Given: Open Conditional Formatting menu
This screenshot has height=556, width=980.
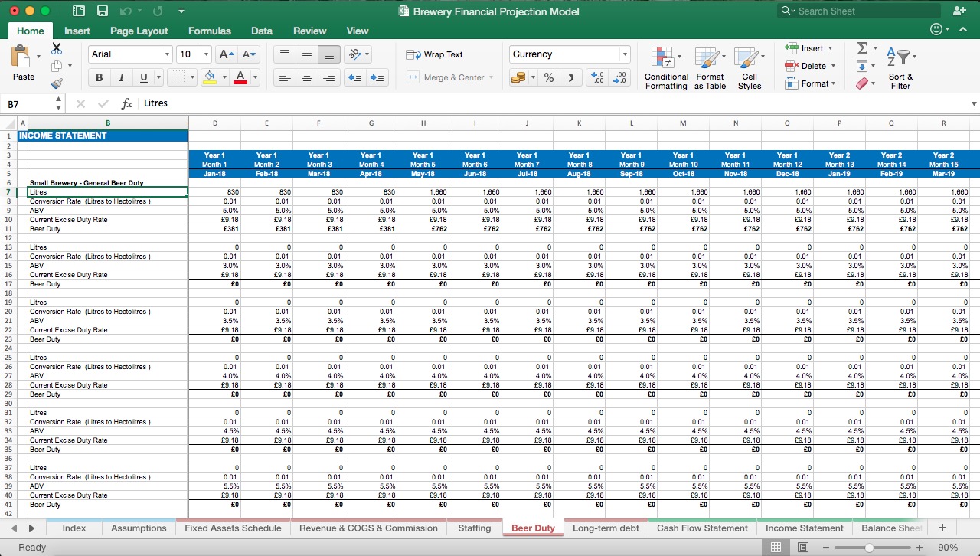Looking at the screenshot, I should click(x=666, y=67).
